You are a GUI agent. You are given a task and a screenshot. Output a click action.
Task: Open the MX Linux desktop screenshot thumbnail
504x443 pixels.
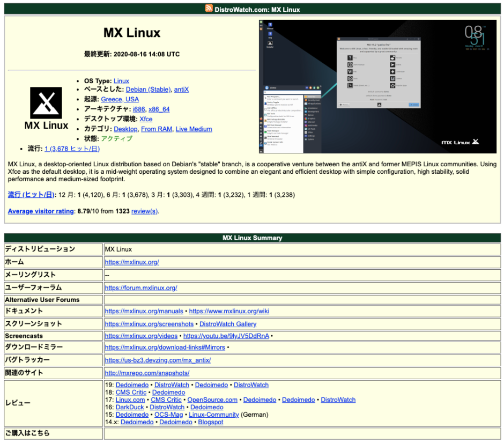(377, 86)
